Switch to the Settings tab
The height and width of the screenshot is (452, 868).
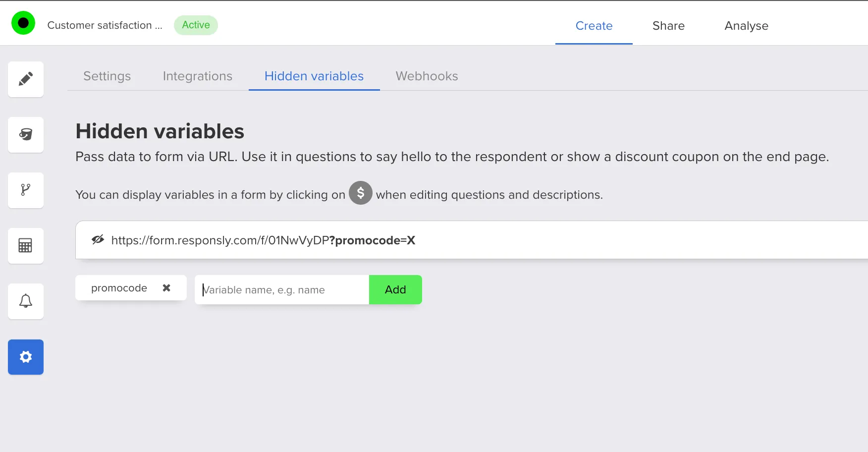[x=107, y=76]
